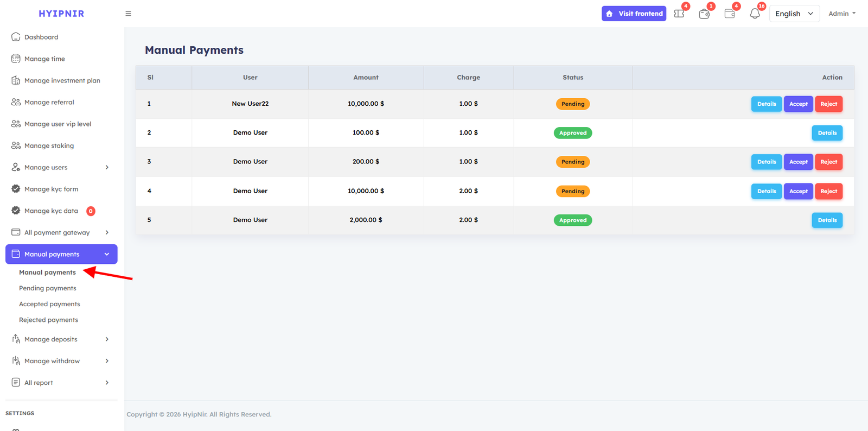This screenshot has height=431, width=868.
Task: Open the notification bell icon
Action: (755, 14)
